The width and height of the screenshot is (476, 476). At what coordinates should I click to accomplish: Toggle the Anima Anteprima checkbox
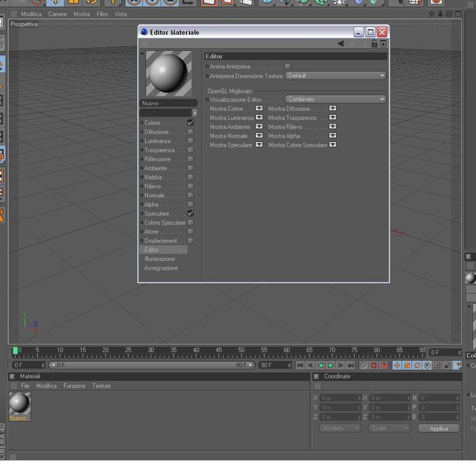coord(288,66)
